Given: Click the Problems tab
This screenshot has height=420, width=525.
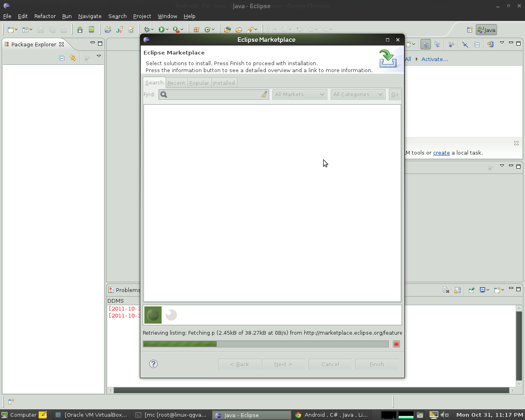Looking at the screenshot, I should pyautogui.click(x=124, y=290).
